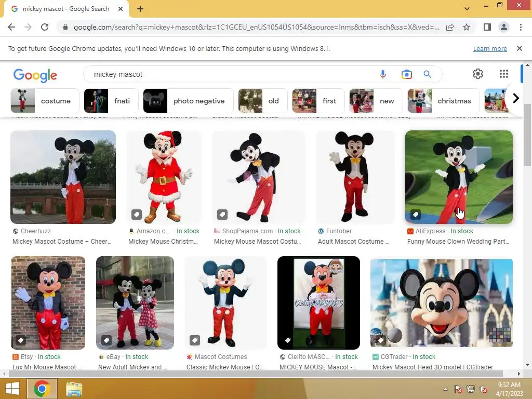Dismiss the Chrome update notification bar
The image size is (532, 399).
(519, 48)
